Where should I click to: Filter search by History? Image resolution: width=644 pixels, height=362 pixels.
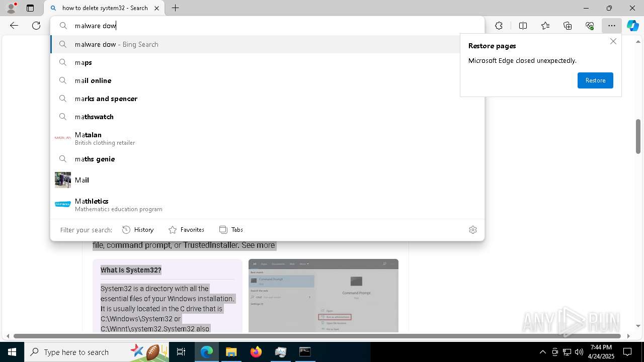point(138,230)
